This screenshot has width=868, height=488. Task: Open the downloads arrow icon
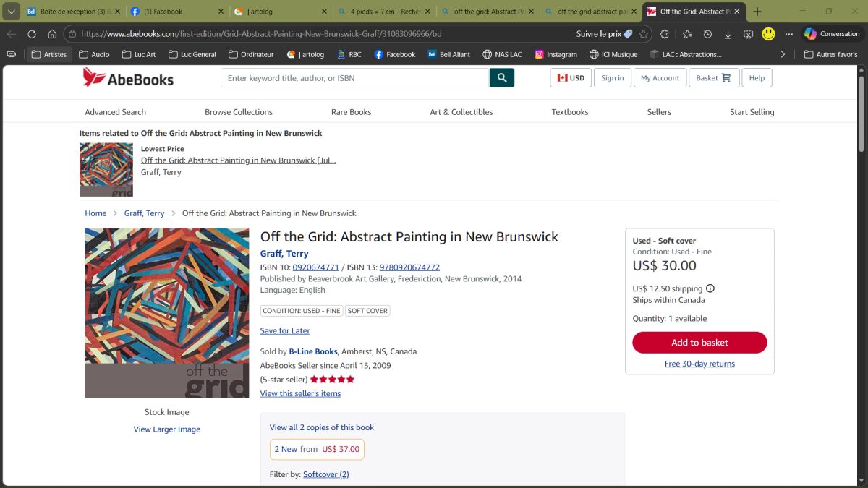pyautogui.click(x=728, y=34)
